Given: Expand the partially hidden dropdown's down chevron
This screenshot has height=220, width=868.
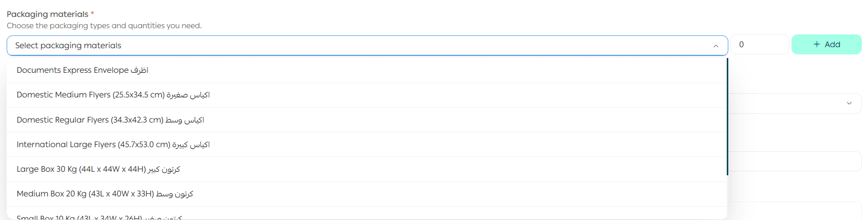Looking at the screenshot, I should point(849,103).
